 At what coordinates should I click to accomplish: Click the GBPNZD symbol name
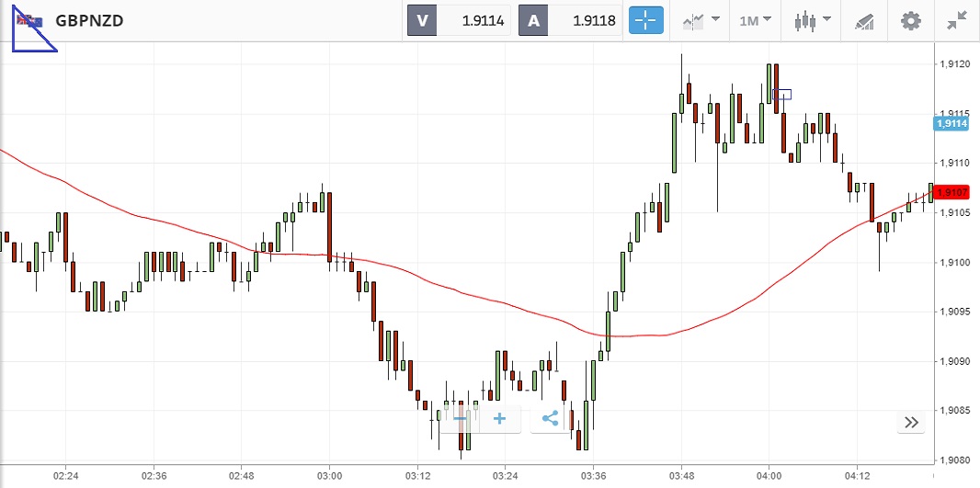90,20
